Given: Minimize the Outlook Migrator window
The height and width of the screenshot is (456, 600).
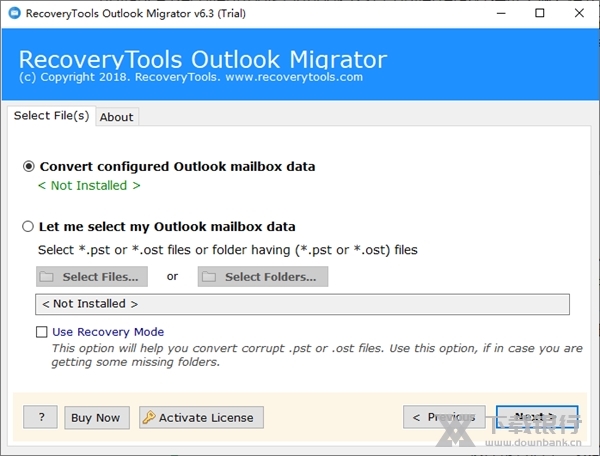Looking at the screenshot, I should pyautogui.click(x=494, y=13).
